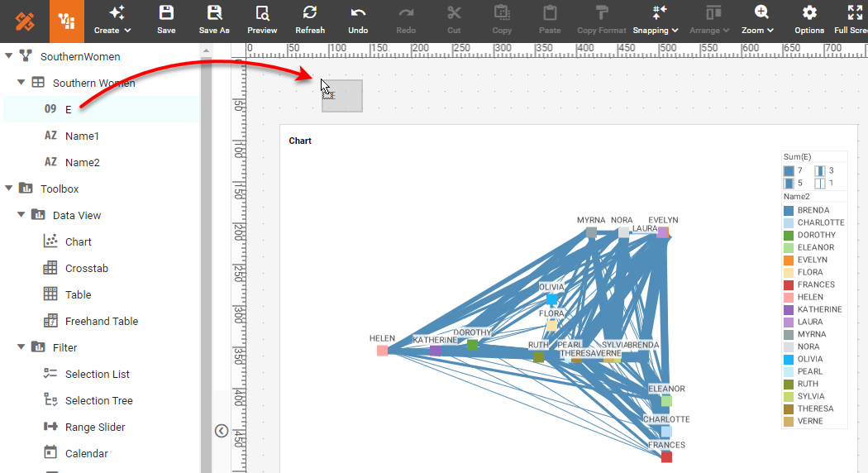Image resolution: width=868 pixels, height=473 pixels.
Task: Select the Selection List component icon
Action: [x=50, y=373]
